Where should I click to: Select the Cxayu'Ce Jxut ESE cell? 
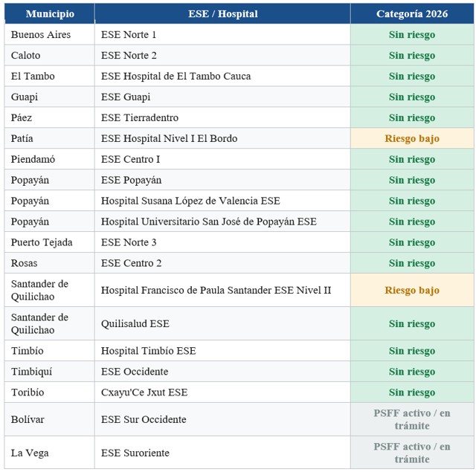tap(222, 392)
